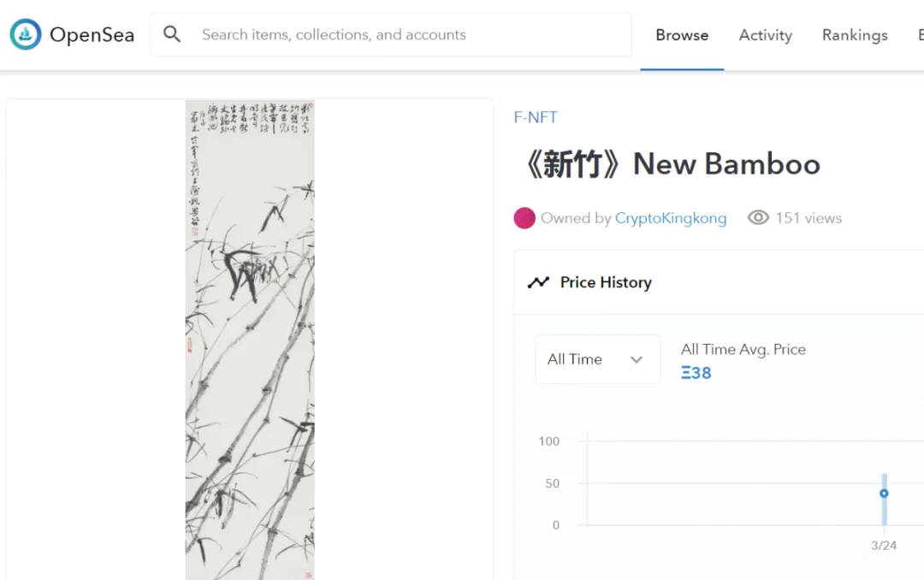924x580 pixels.
Task: Select the 3/24 data point on chart
Action: click(884, 494)
